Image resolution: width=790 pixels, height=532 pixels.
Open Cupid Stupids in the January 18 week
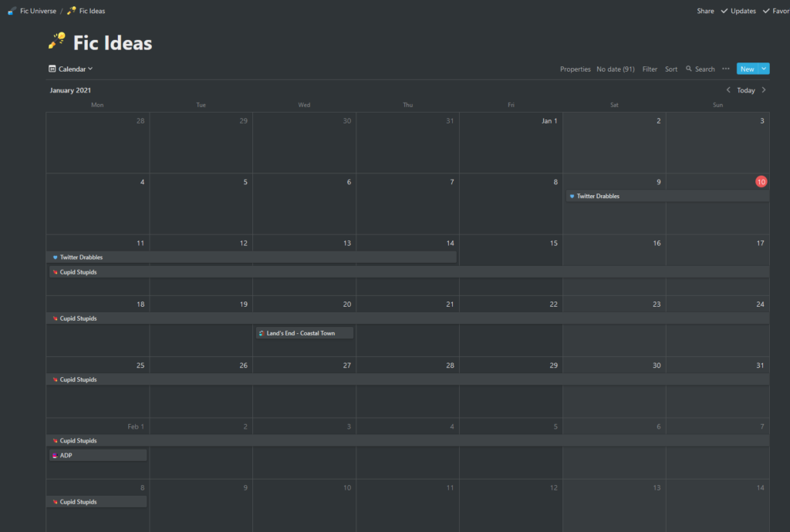click(x=407, y=318)
